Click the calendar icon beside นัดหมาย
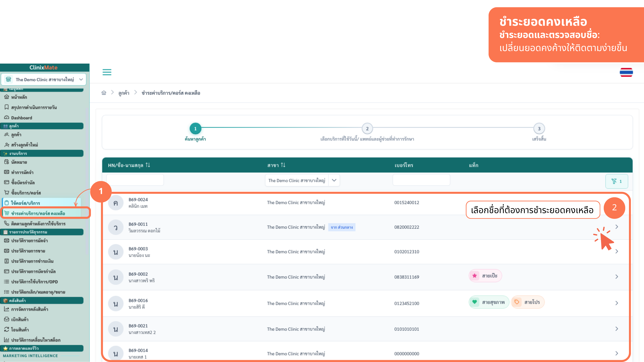 [x=7, y=162]
